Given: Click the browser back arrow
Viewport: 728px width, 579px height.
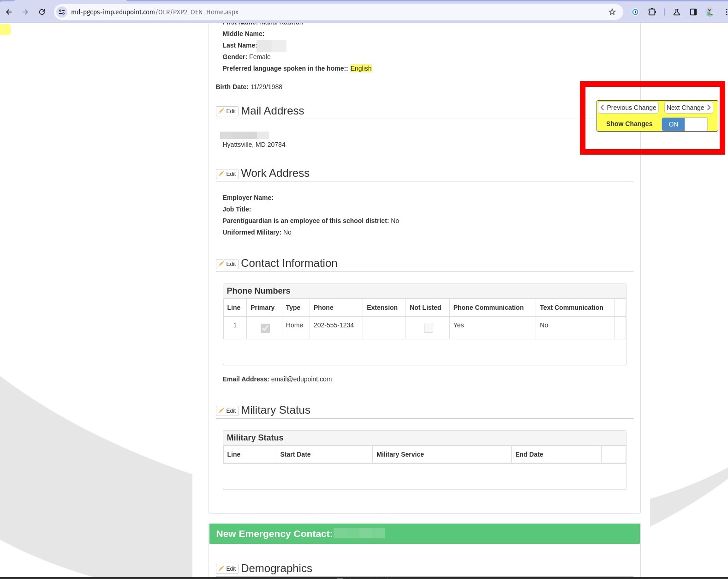Looking at the screenshot, I should (9, 12).
